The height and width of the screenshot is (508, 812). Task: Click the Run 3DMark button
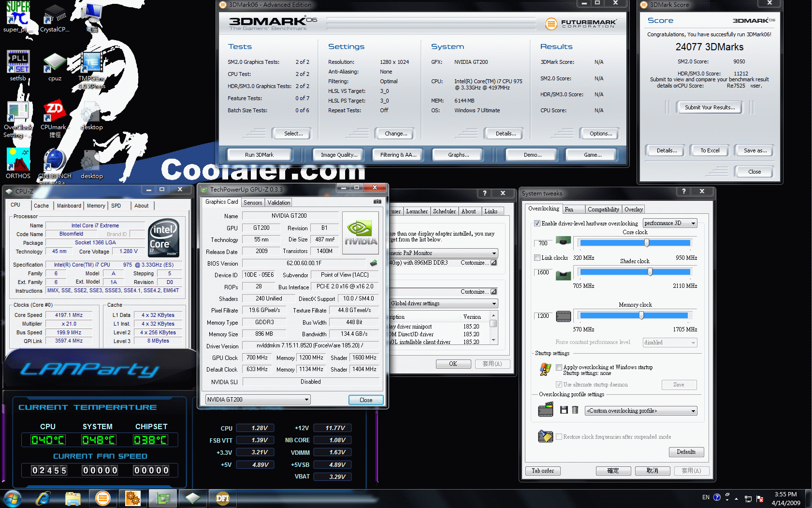coord(259,155)
